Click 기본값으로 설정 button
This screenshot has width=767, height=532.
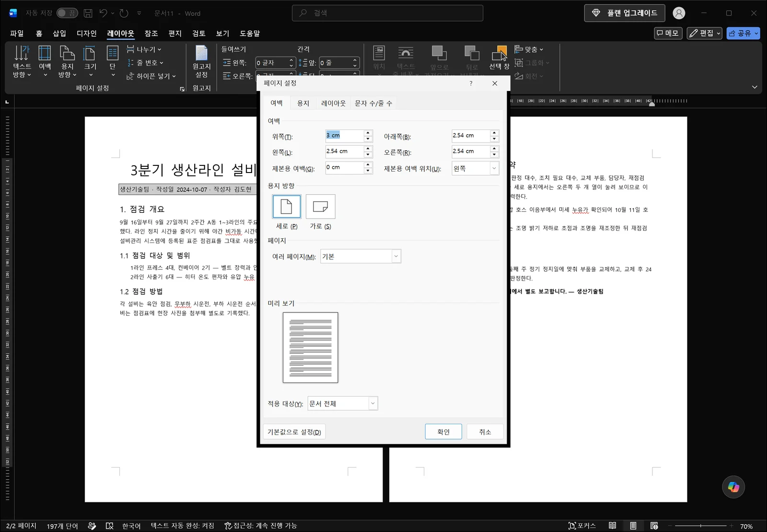pyautogui.click(x=294, y=432)
